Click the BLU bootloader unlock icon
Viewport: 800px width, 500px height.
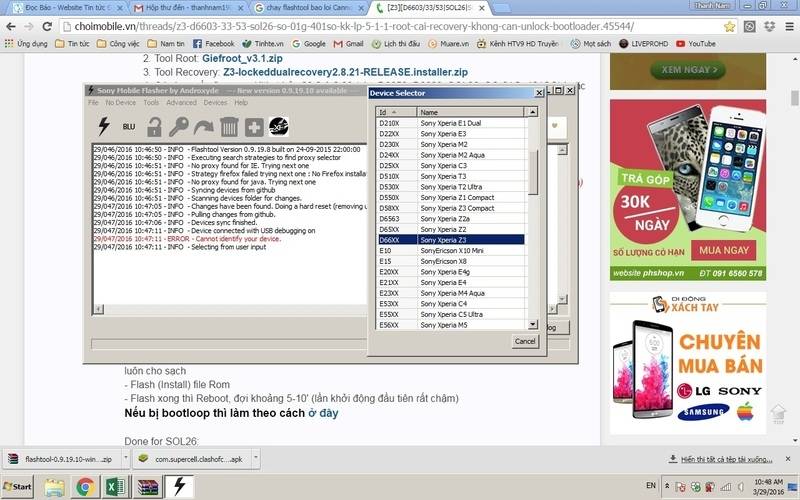tap(129, 127)
